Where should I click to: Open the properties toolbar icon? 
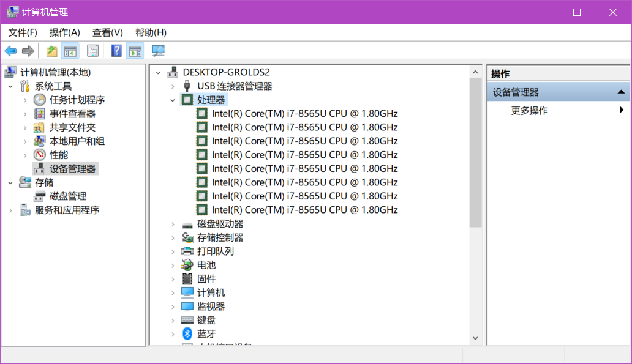(x=92, y=51)
